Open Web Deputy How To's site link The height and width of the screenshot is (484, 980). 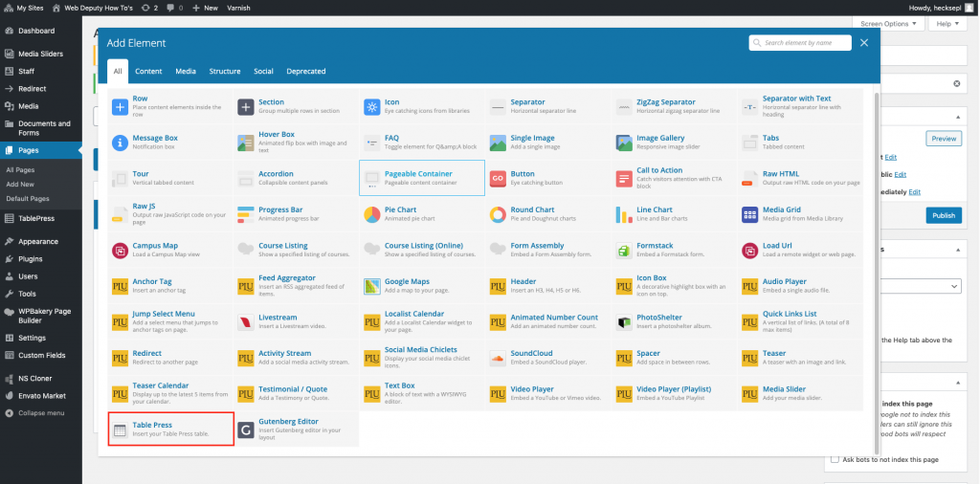click(93, 8)
